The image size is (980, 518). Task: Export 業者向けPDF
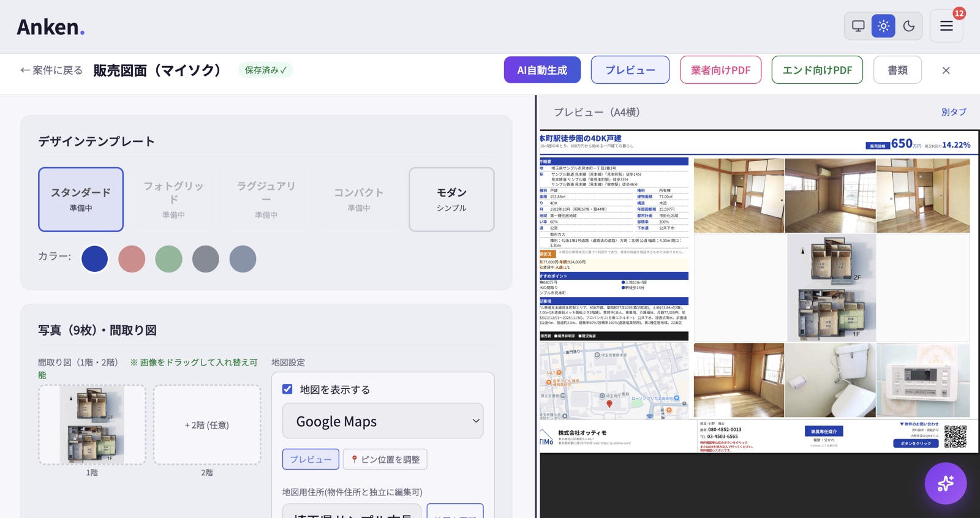pyautogui.click(x=720, y=70)
